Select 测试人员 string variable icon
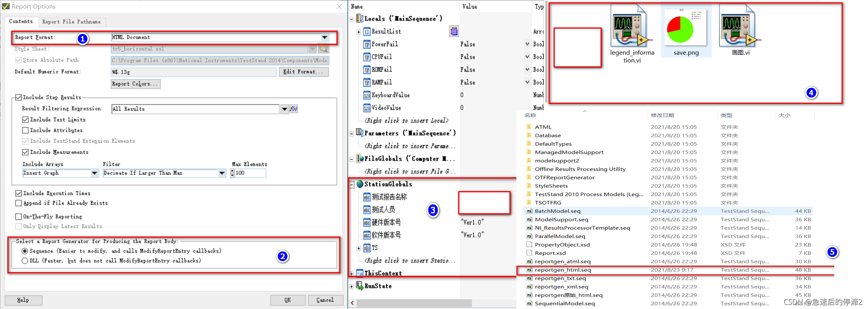Screen dimensions: 868x309 click(367, 210)
